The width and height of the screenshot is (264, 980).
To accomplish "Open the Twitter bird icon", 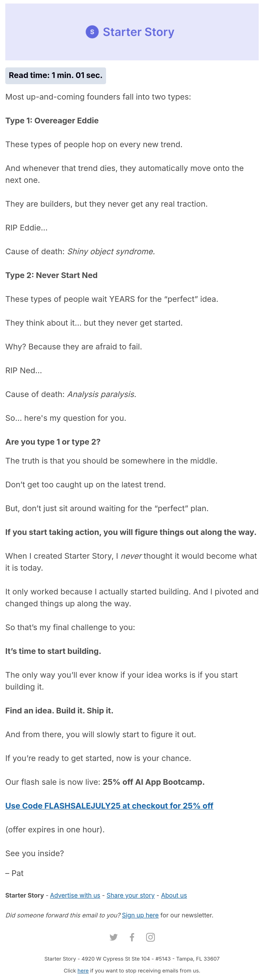I will (114, 937).
